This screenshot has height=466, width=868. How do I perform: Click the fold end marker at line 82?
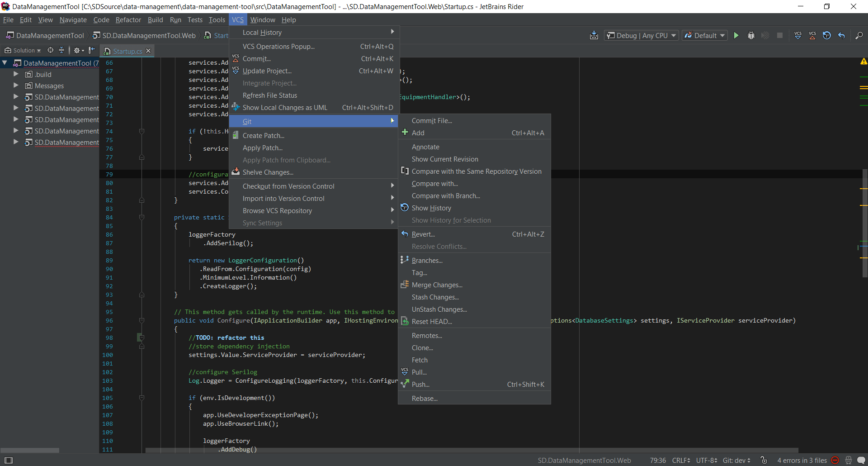(142, 200)
